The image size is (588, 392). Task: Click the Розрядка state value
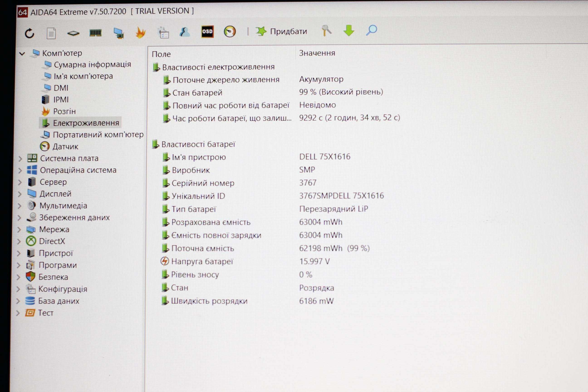coord(316,288)
